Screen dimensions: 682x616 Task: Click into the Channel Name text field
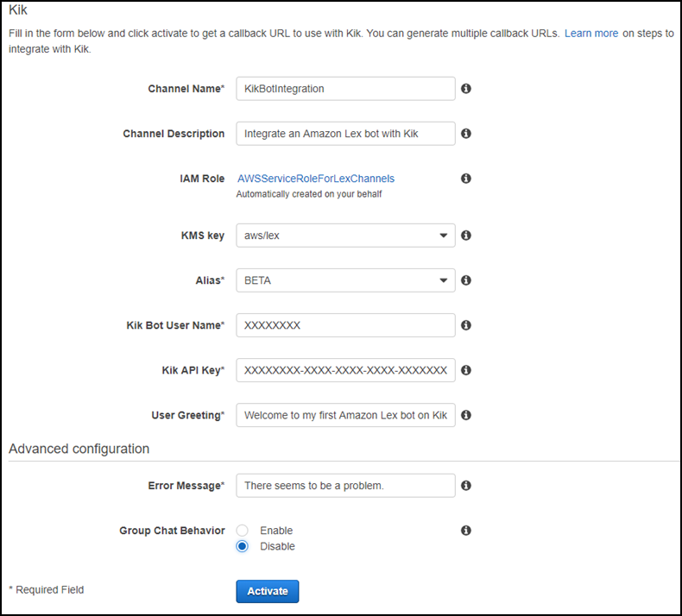pos(345,88)
